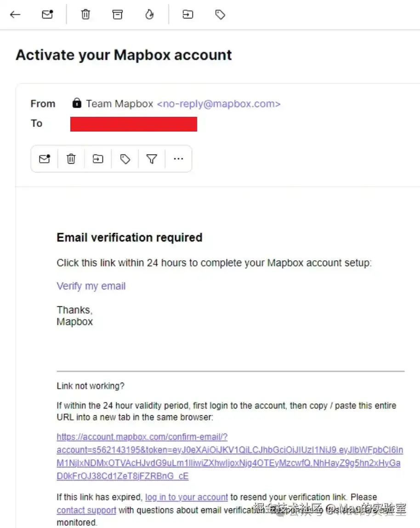Click the Verify my email link
This screenshot has width=420, height=528.
(x=91, y=286)
